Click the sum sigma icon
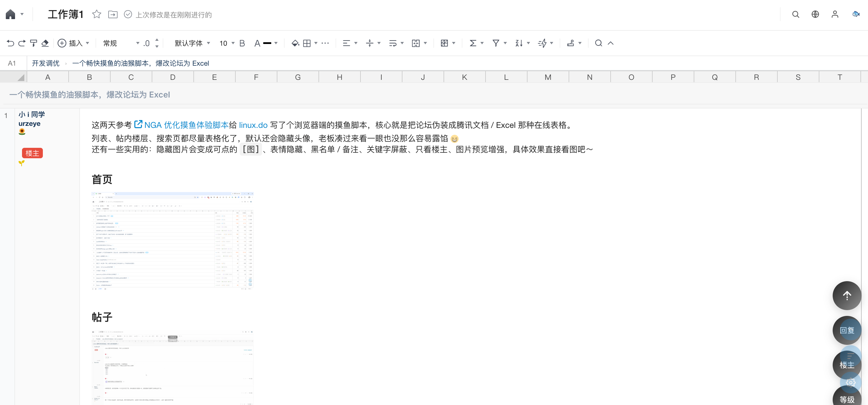The image size is (868, 405). pos(473,43)
